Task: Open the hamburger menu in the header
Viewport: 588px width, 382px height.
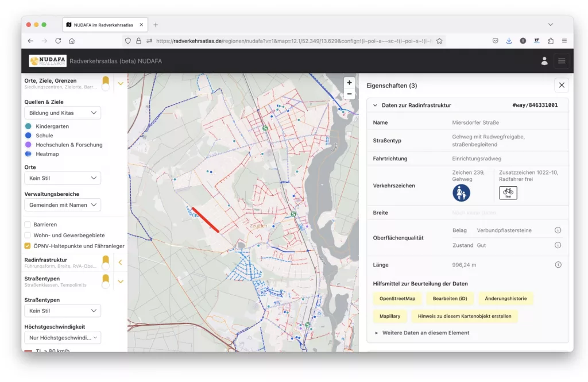Action: coord(562,60)
